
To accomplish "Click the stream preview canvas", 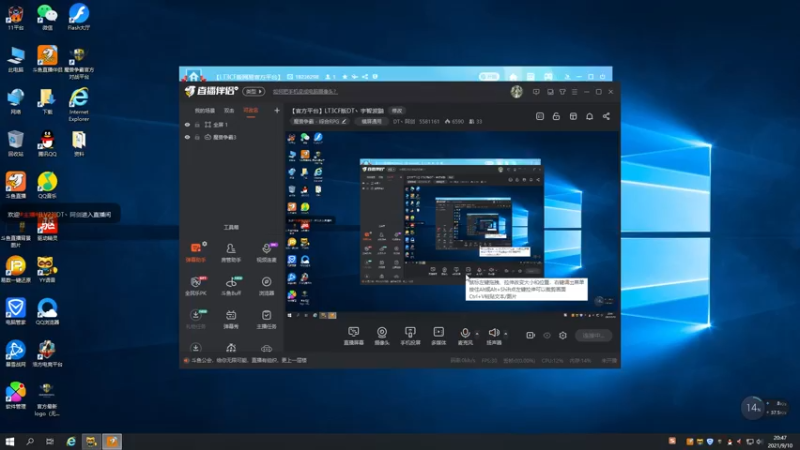I will coord(452,224).
